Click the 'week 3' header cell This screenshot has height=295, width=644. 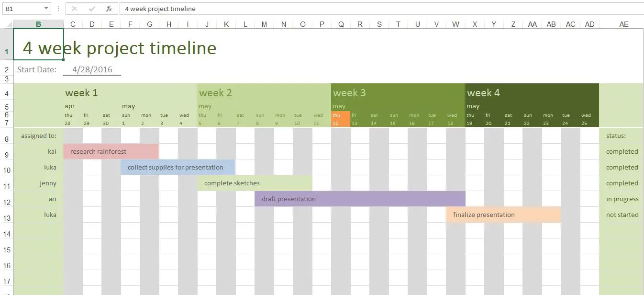tap(349, 92)
